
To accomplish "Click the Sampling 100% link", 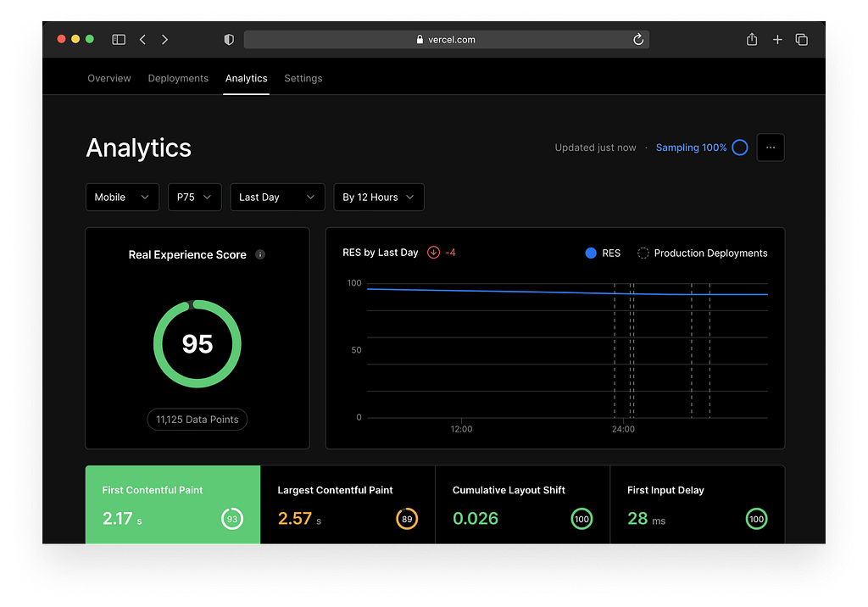I will [691, 148].
